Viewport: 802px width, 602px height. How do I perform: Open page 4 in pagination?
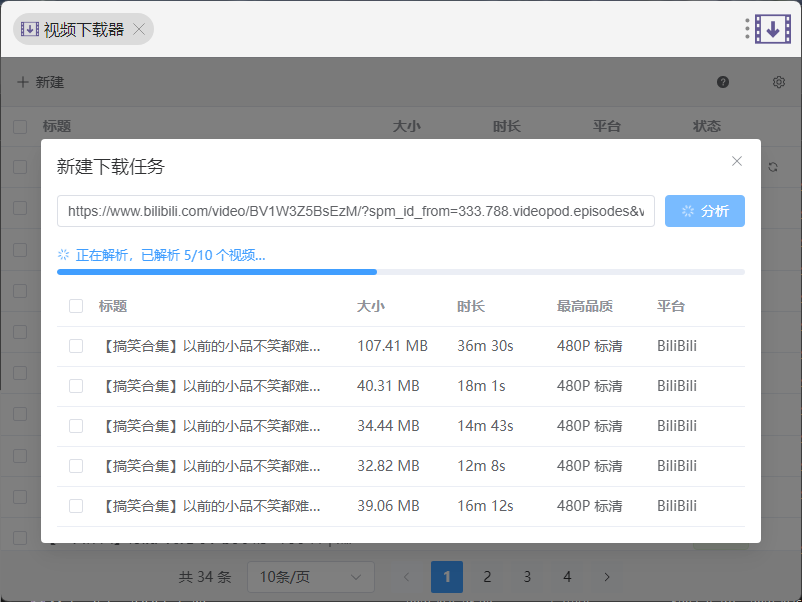[x=567, y=577]
